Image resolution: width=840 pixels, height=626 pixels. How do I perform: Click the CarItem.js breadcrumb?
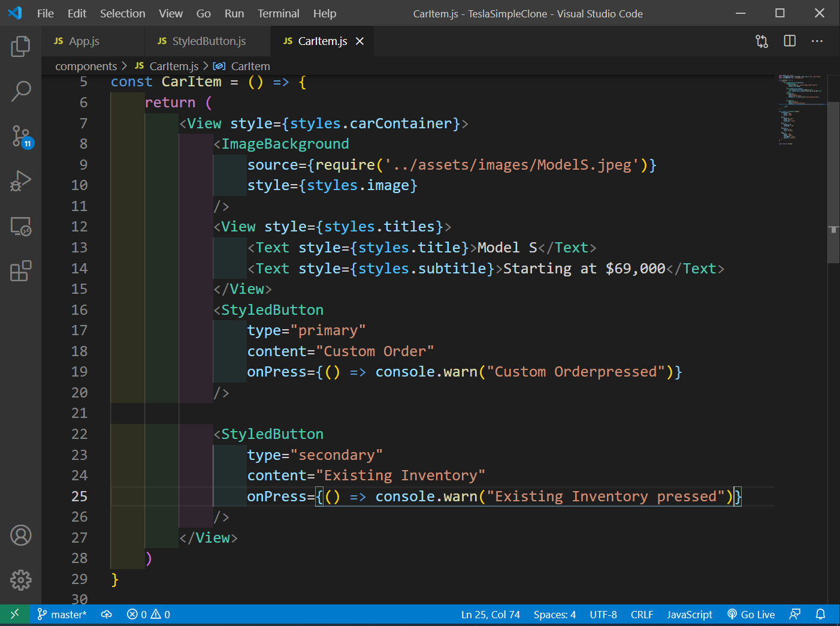(x=167, y=66)
